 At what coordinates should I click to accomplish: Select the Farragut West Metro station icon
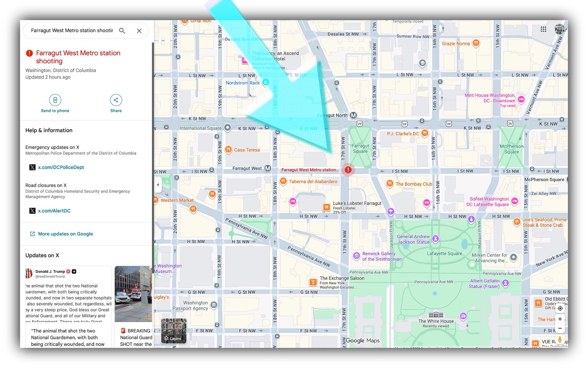[268, 169]
